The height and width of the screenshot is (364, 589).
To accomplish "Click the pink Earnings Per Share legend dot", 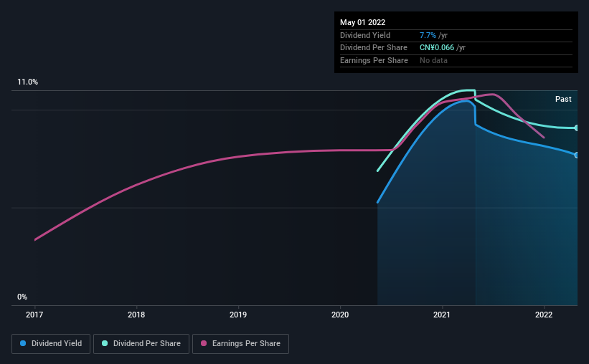I will click(x=204, y=343).
